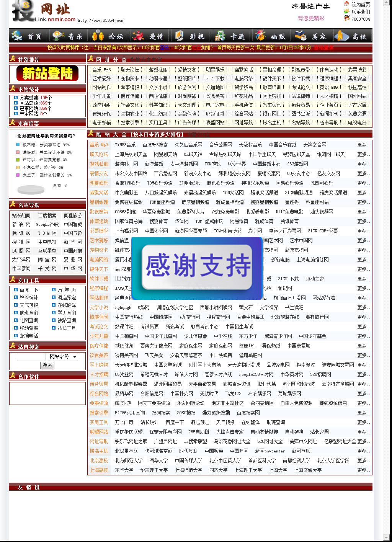The width and height of the screenshot is (392, 542).
Task: Click the 中国旅行热线 link
Action: click(129, 317)
